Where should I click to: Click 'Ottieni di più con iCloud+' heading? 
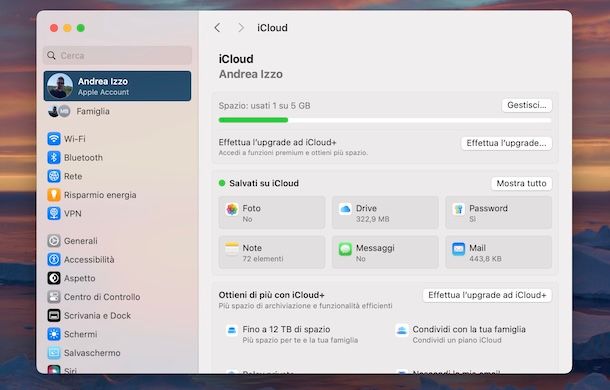pos(272,295)
